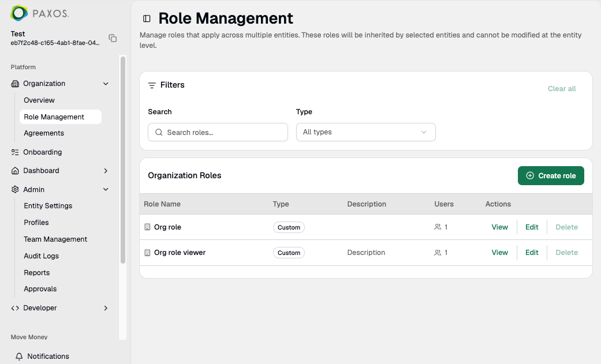The width and height of the screenshot is (601, 364).
Task: Edit the Org role viewer
Action: pos(532,253)
